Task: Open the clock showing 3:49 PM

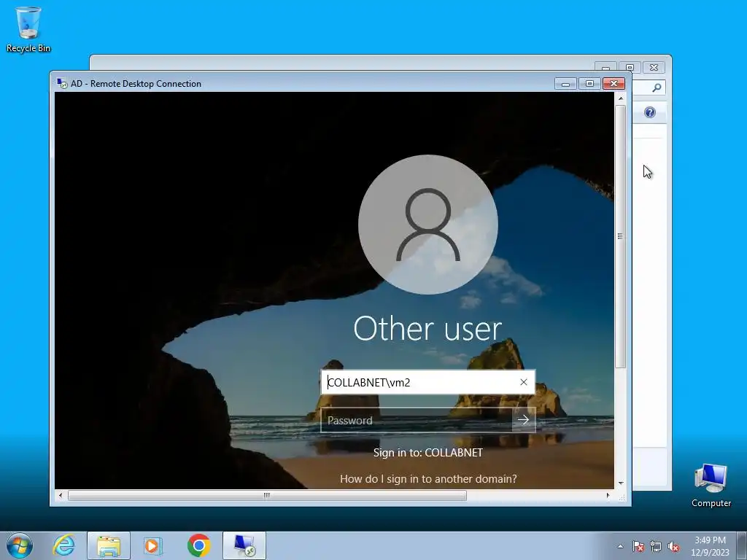Action: [x=710, y=545]
